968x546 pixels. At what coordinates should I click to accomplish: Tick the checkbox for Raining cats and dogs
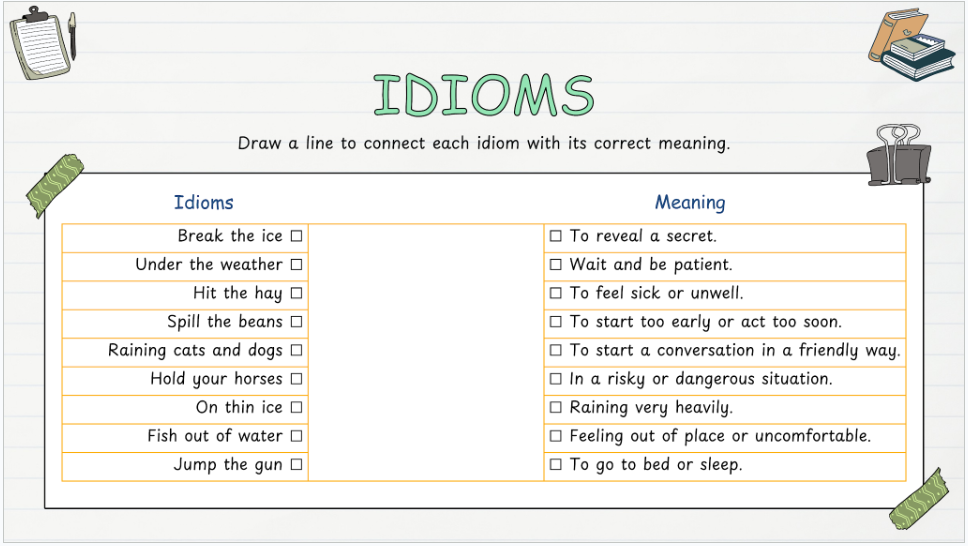click(296, 351)
